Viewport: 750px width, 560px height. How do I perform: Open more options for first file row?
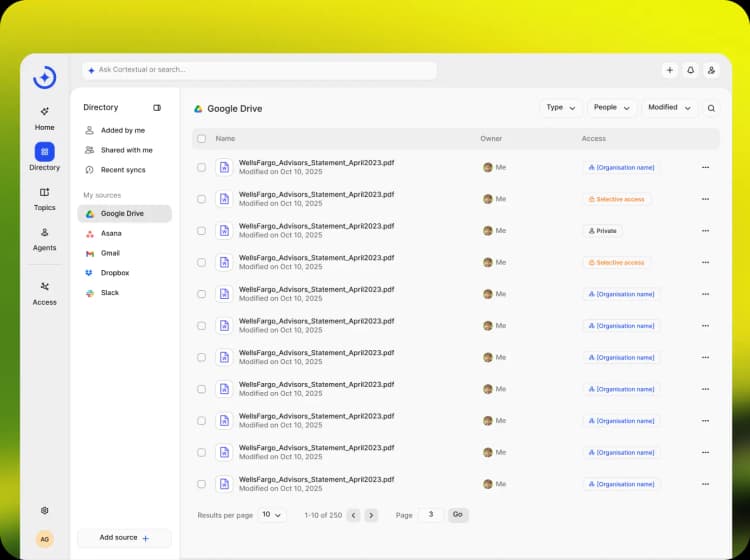pyautogui.click(x=706, y=167)
